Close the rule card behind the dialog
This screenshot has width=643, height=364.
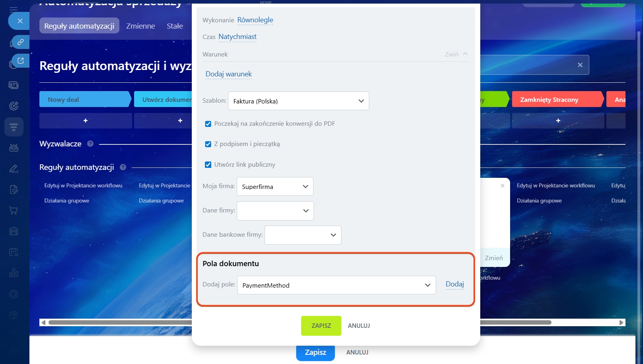[x=503, y=186]
